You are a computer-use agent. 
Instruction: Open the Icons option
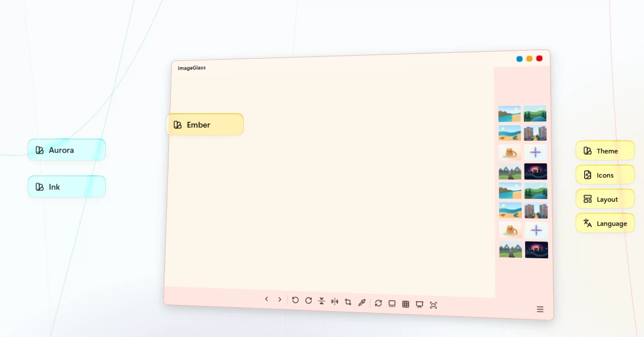[x=605, y=175]
